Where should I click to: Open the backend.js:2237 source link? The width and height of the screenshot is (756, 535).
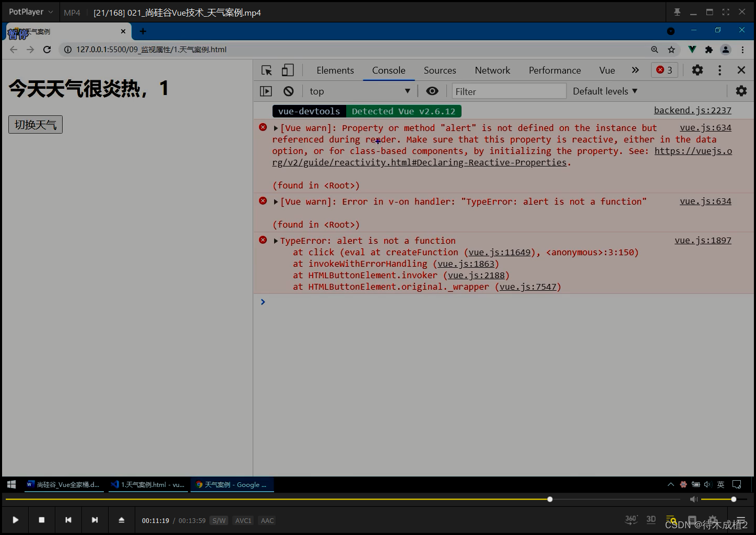[x=692, y=110]
